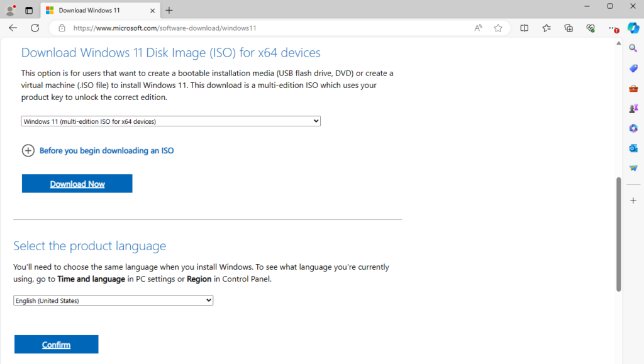
Task: Click the Confirm button
Action: click(56, 344)
